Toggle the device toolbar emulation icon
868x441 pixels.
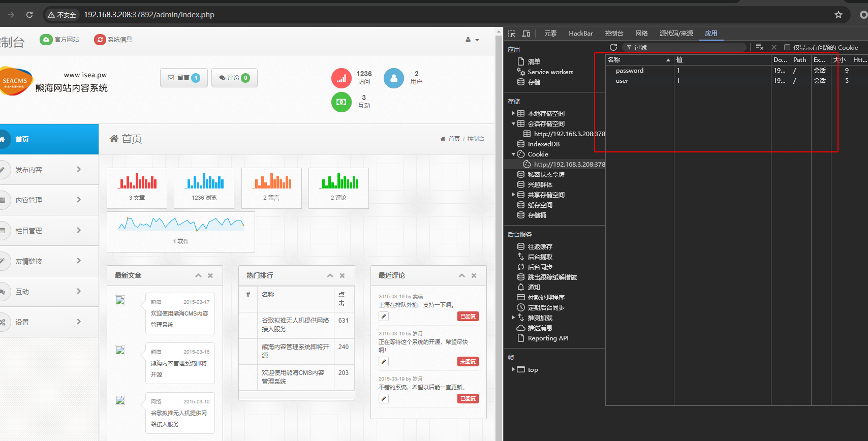[526, 34]
